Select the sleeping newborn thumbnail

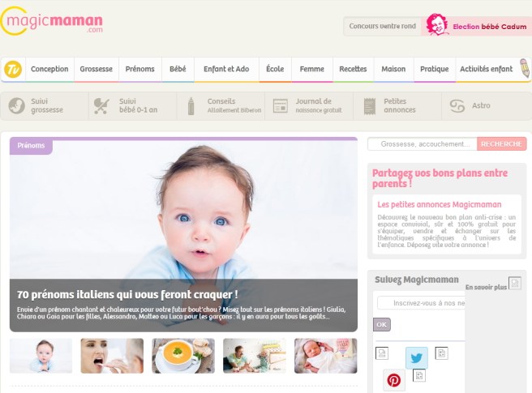326,356
